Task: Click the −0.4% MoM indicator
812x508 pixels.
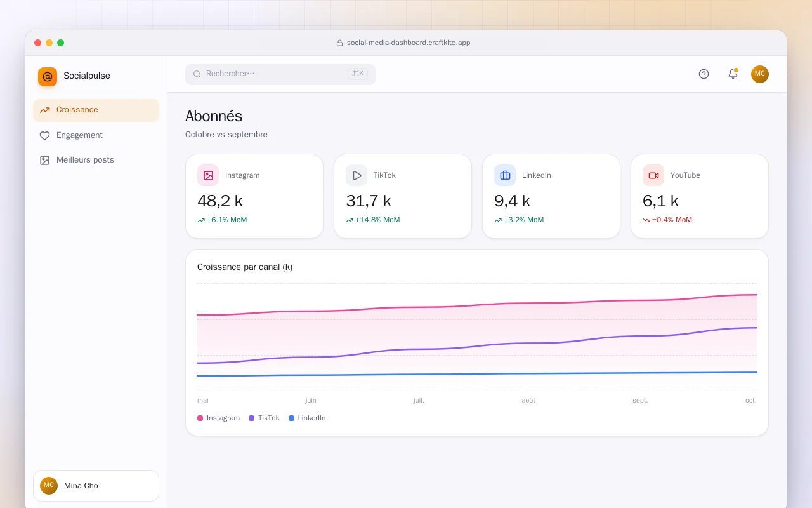Action: pyautogui.click(x=667, y=220)
